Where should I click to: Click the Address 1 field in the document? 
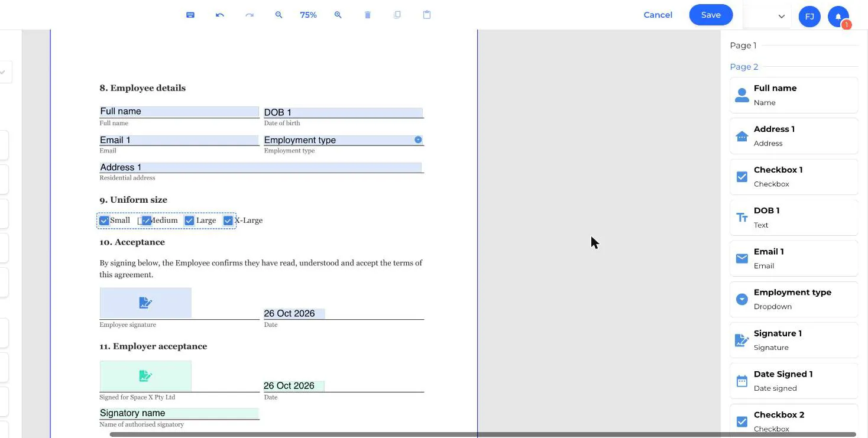(261, 167)
